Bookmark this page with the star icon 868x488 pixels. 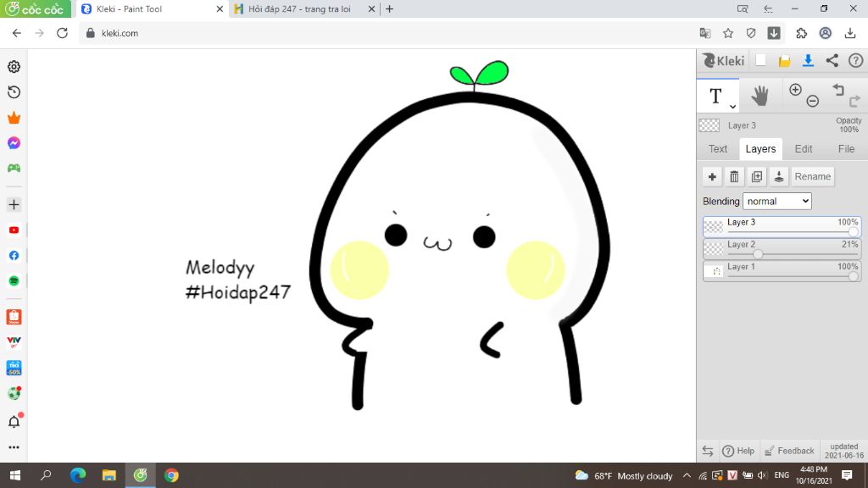pyautogui.click(x=728, y=33)
